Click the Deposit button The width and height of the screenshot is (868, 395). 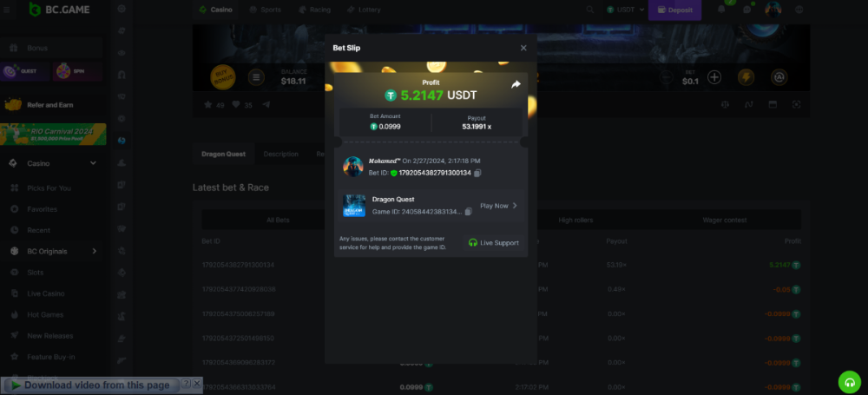(x=674, y=10)
